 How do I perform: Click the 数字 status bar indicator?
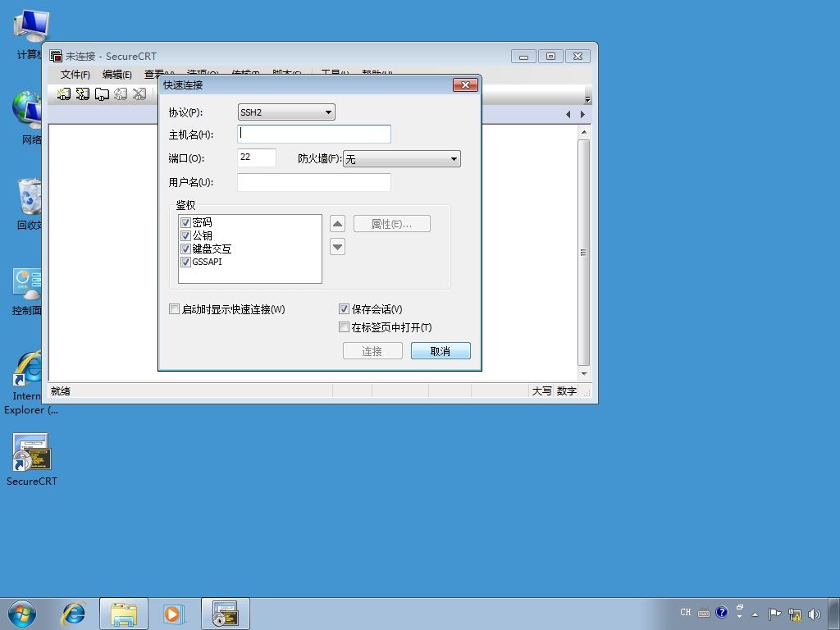(566, 391)
